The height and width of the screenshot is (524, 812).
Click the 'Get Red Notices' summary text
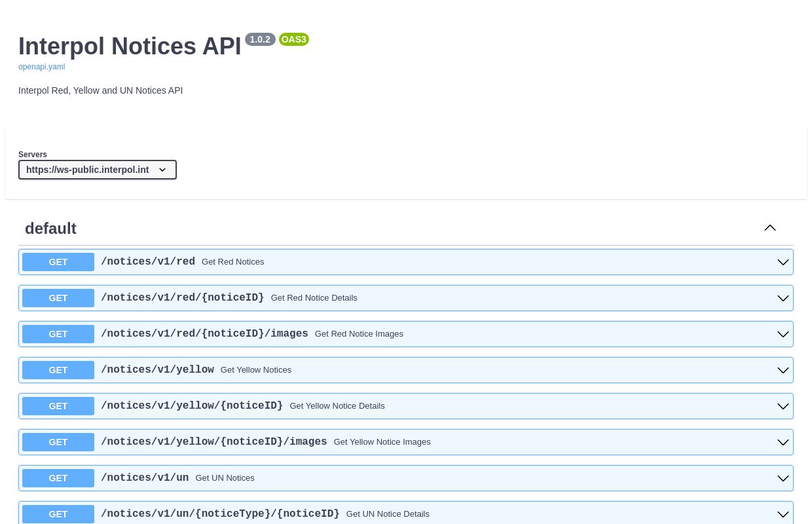[x=233, y=262]
